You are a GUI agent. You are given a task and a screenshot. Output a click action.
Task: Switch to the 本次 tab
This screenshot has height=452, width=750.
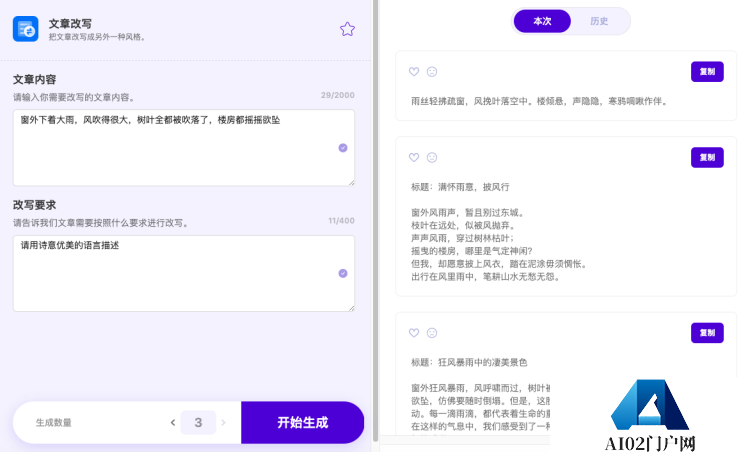pos(542,22)
